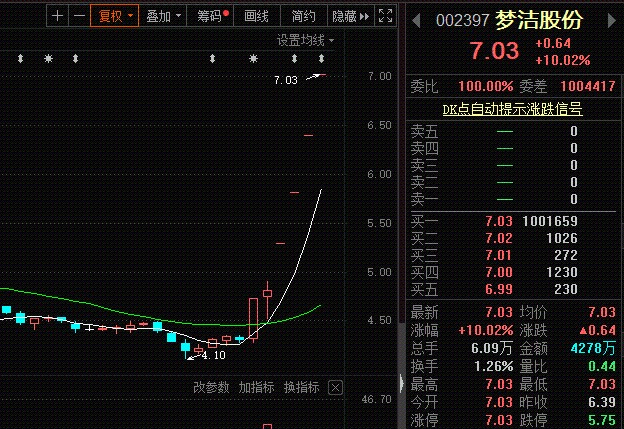Viewport: 624px width, 429px height.
Task: Click price change +10.02% in header
Action: (563, 60)
